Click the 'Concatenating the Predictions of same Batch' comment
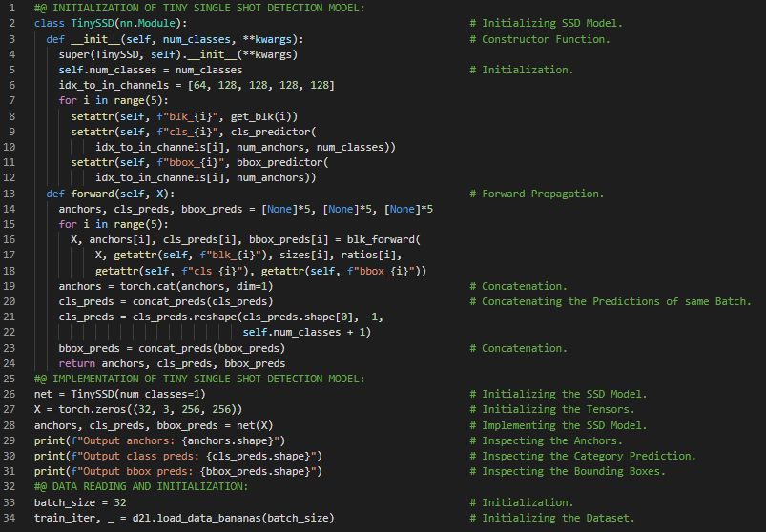The width and height of the screenshot is (766, 532). pos(611,301)
